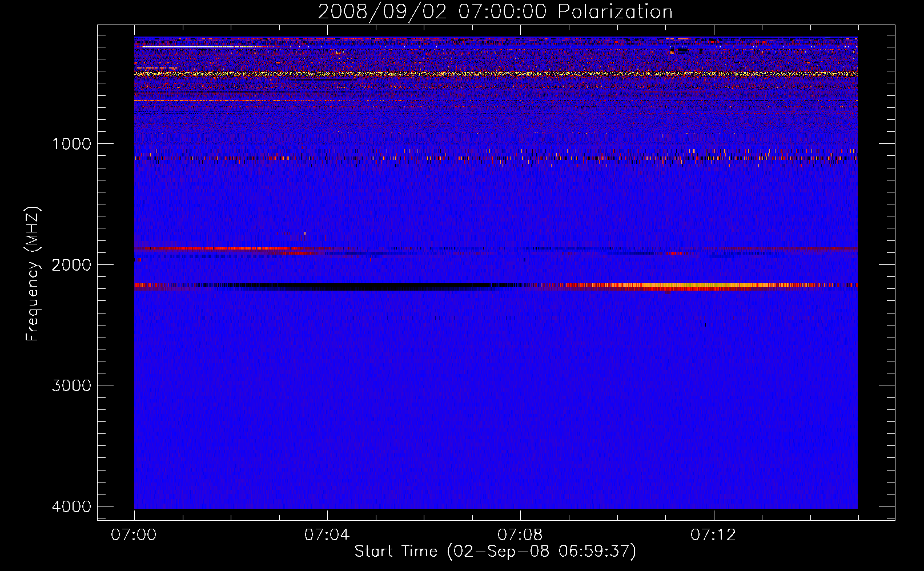Click the 'Start Time (02-Sep-08 06:59:37)' label
The height and width of the screenshot is (571, 924).
[x=495, y=552]
